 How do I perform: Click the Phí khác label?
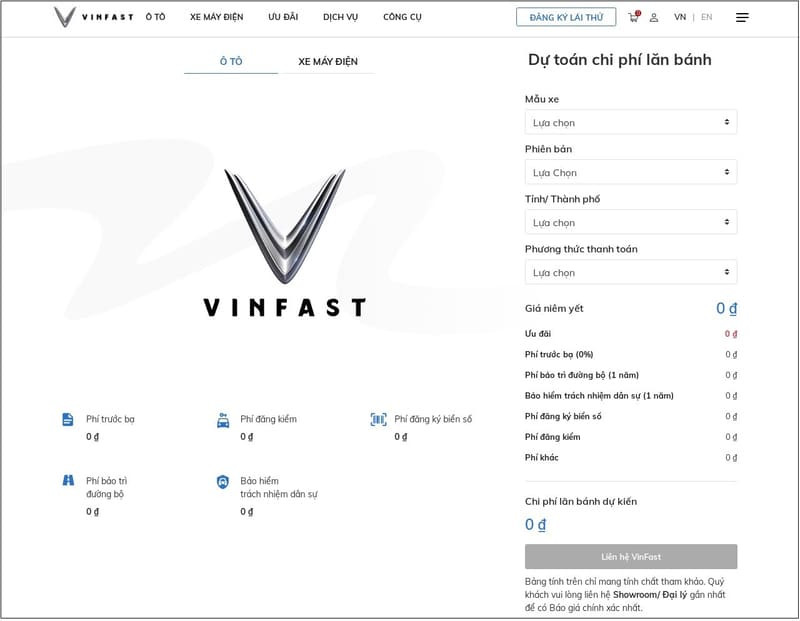click(x=542, y=458)
